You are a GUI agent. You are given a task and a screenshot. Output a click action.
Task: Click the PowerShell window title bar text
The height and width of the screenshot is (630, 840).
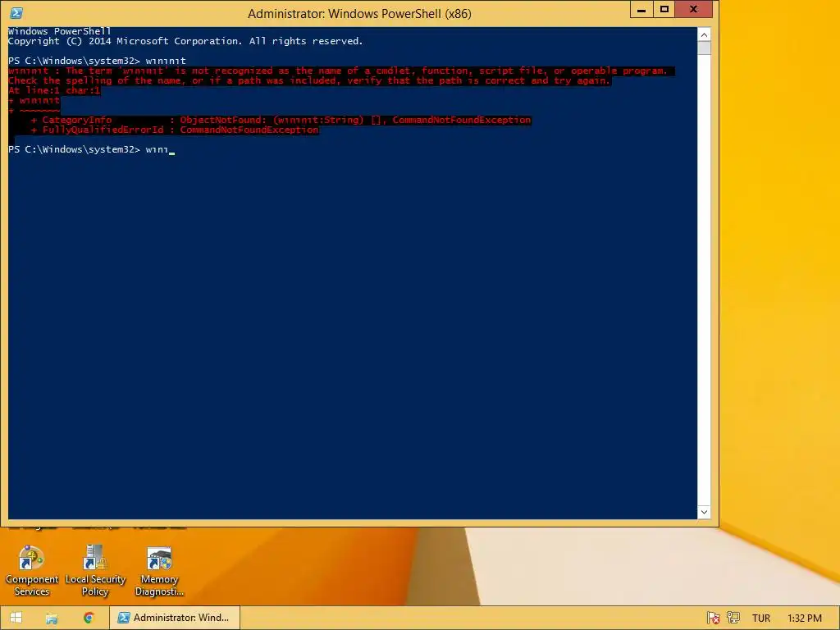click(359, 13)
